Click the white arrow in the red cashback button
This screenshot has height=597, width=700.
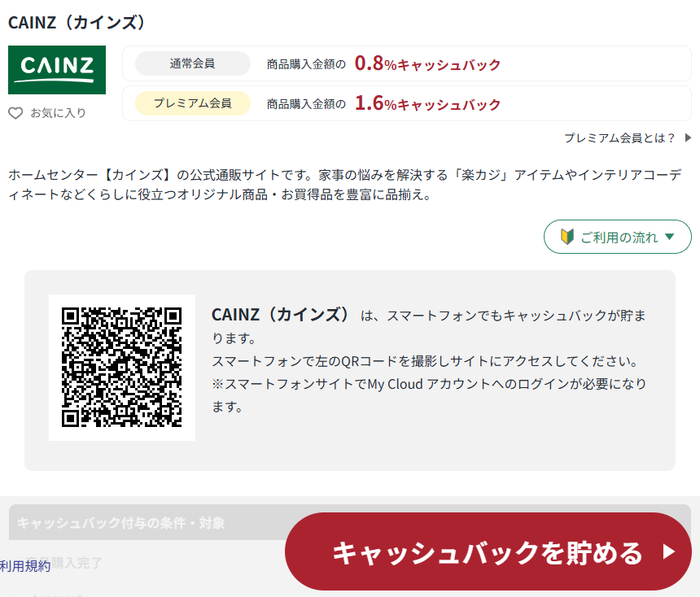tap(669, 552)
